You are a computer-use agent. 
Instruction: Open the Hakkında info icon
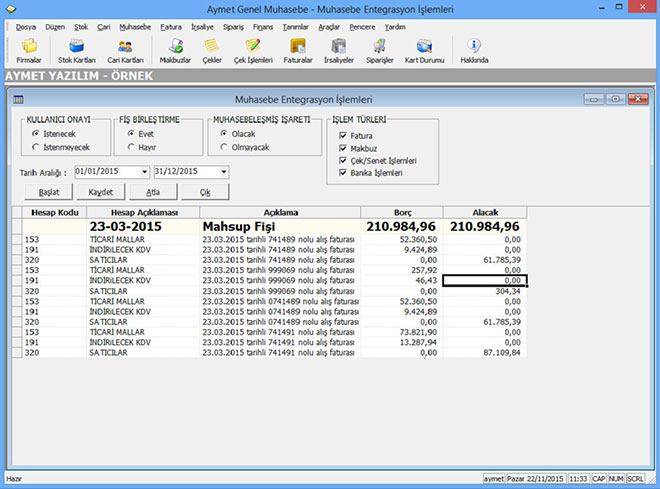(x=474, y=50)
